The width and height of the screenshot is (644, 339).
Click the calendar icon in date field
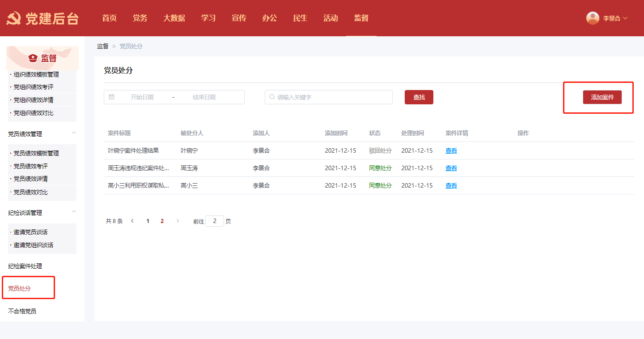click(x=111, y=97)
